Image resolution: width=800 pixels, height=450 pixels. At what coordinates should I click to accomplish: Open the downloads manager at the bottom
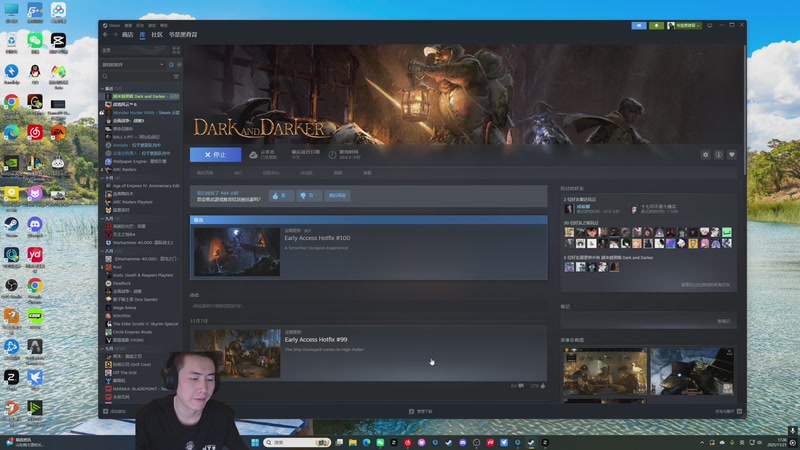coord(420,411)
